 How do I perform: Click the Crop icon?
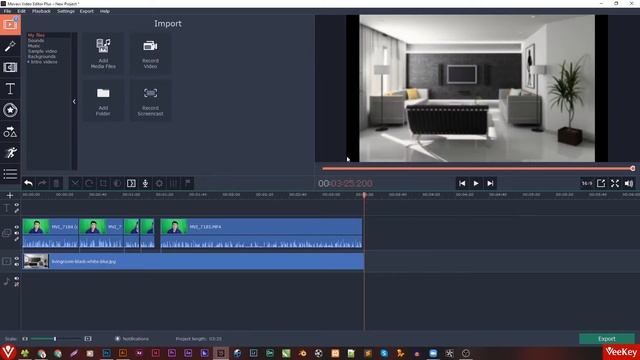pos(103,183)
